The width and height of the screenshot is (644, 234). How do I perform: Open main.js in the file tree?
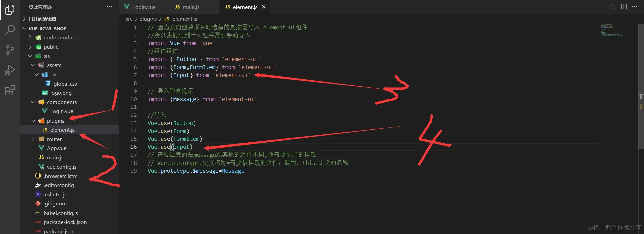click(x=69, y=158)
